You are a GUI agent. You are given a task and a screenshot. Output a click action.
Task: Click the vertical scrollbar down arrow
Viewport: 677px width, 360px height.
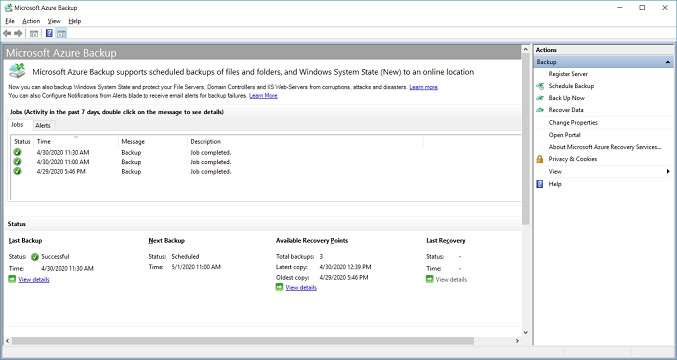point(525,332)
